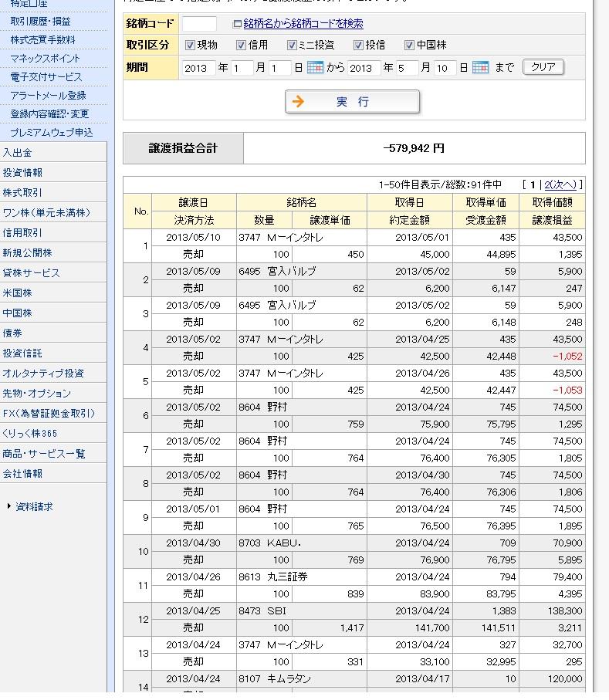Click the end month field showing 5

pos(407,68)
